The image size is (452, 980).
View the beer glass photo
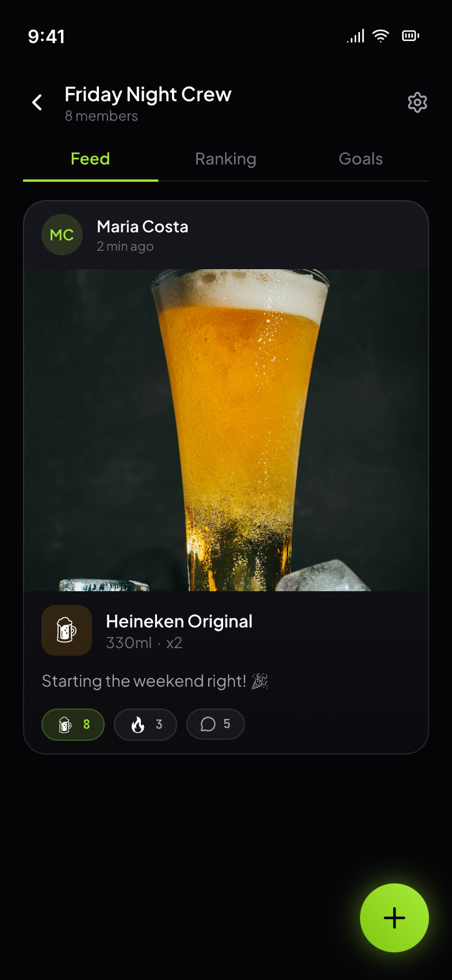click(x=226, y=430)
